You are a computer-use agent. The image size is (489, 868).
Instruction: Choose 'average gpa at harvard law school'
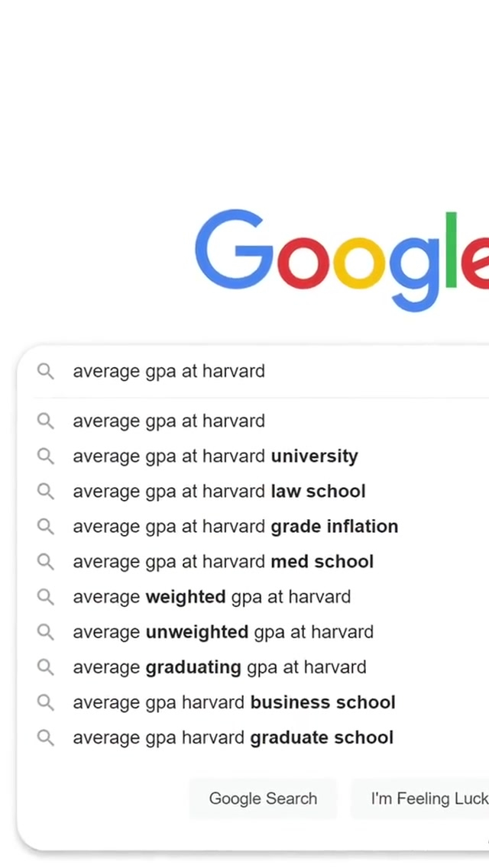click(x=219, y=492)
